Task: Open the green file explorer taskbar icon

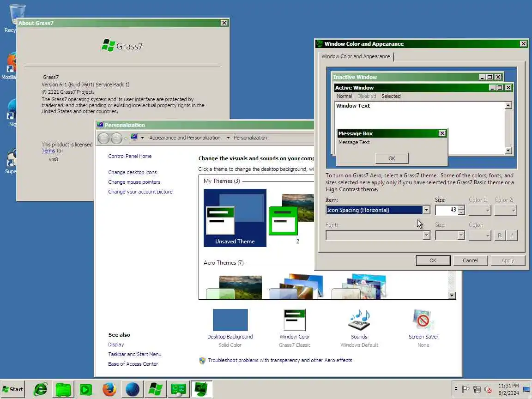Action: pos(63,389)
